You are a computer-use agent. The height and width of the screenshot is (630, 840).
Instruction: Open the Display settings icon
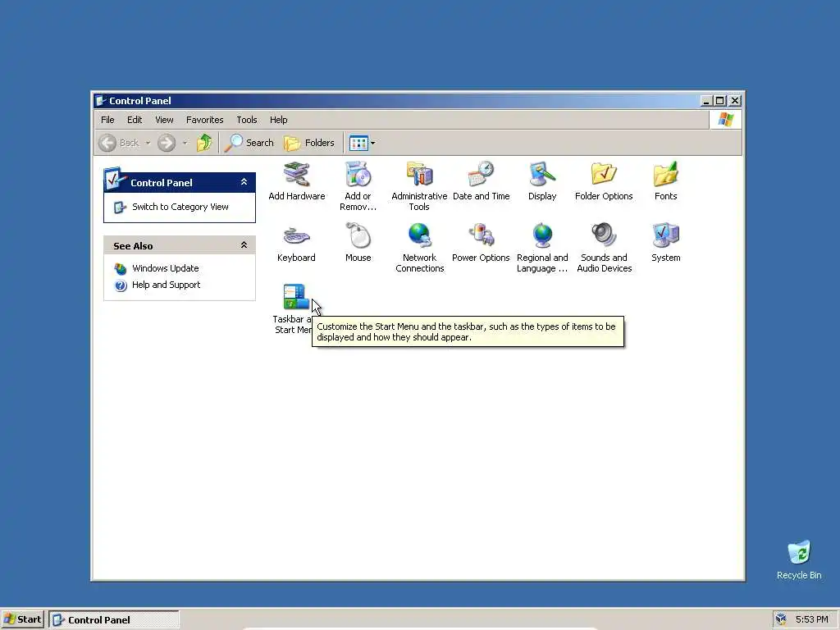pos(542,181)
